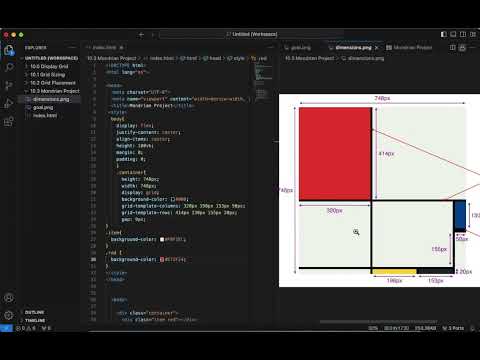
Task: Expand the 10.0 Display Grid folder
Action: click(x=49, y=66)
